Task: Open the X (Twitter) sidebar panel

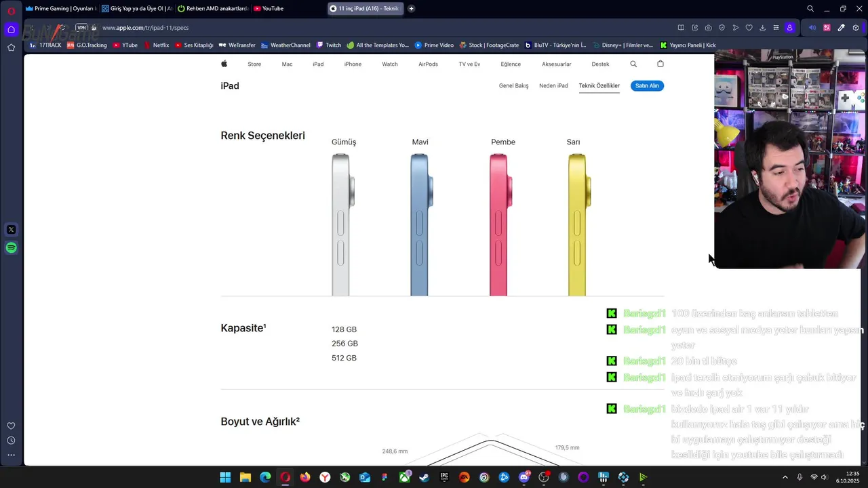Action: [x=11, y=230]
